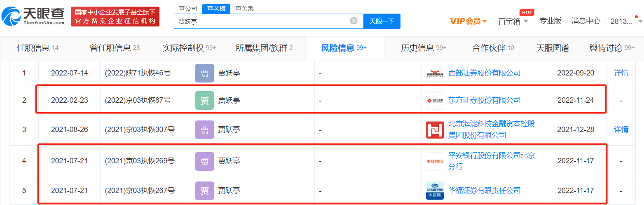Image resolution: width=644 pixels, height=205 pixels.
Task: Open 消息中心
Action: click(585, 21)
